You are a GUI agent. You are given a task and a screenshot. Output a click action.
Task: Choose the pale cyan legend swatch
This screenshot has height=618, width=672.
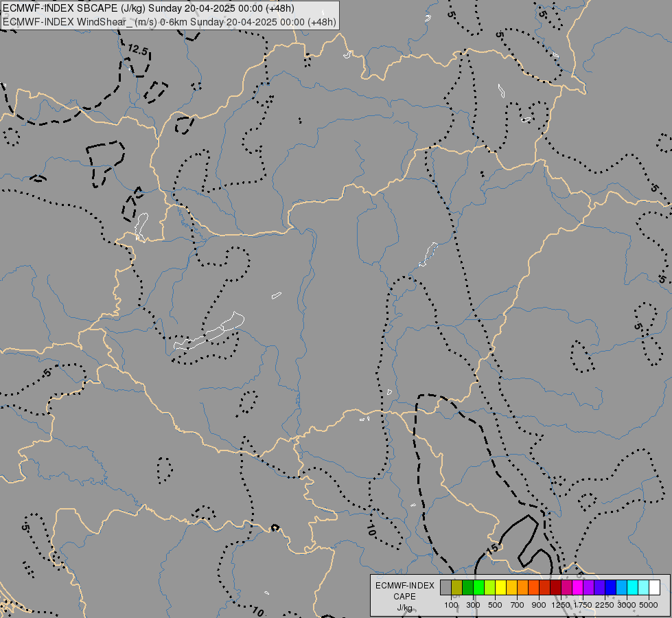643,587
